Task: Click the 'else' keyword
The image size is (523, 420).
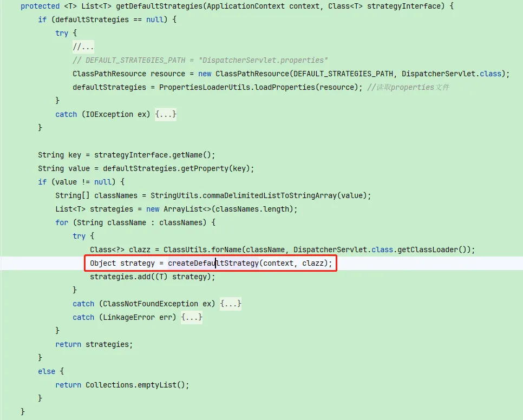Action: 47,371
